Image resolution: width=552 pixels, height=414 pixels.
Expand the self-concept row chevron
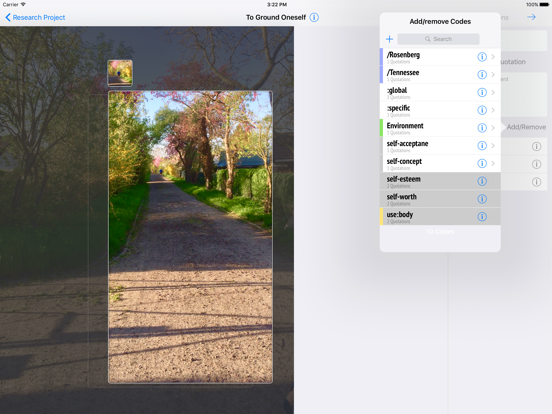493,163
